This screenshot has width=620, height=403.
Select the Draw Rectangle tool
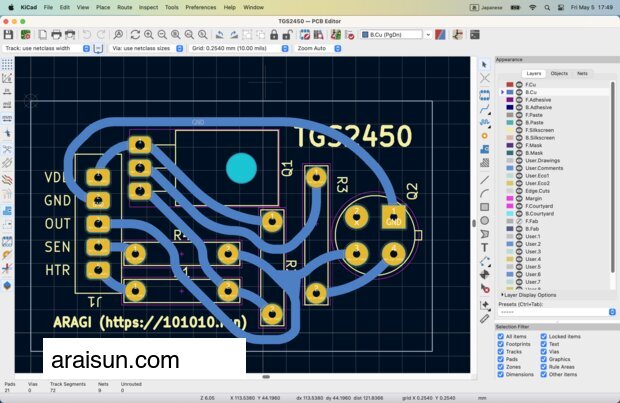[x=484, y=207]
